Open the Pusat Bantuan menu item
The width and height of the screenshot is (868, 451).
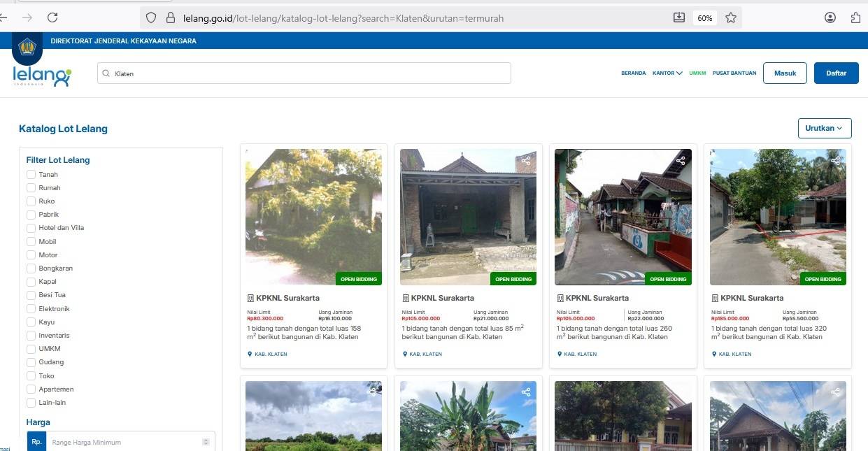[734, 73]
